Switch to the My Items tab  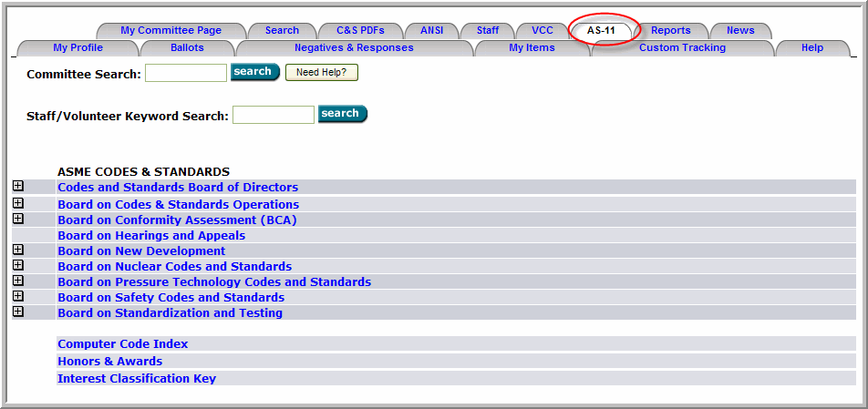click(x=532, y=48)
